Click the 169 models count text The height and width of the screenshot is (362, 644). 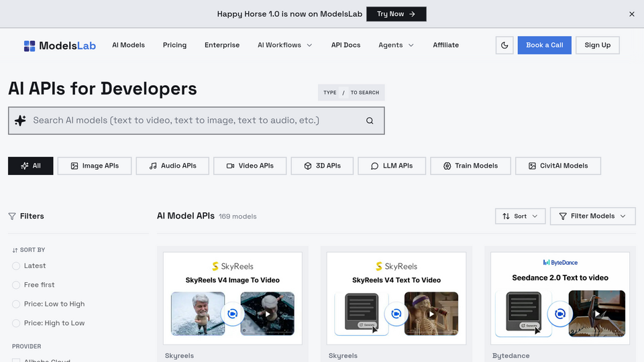[x=237, y=217]
